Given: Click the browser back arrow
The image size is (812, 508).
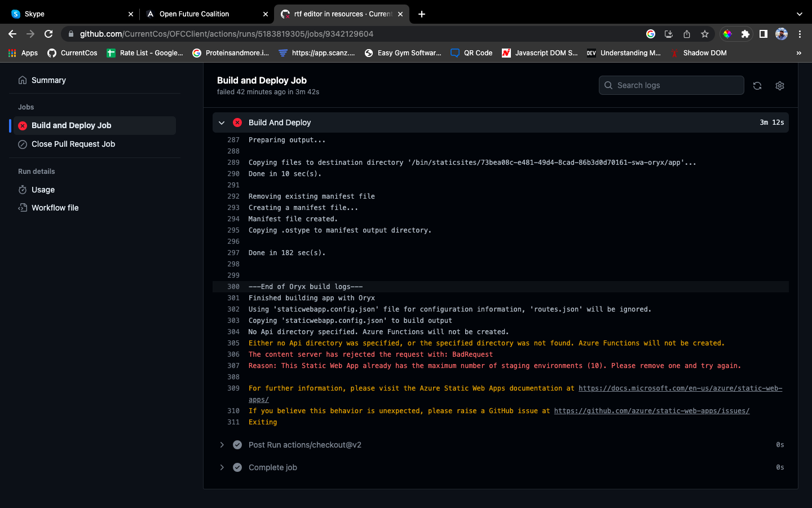Looking at the screenshot, I should click(12, 34).
